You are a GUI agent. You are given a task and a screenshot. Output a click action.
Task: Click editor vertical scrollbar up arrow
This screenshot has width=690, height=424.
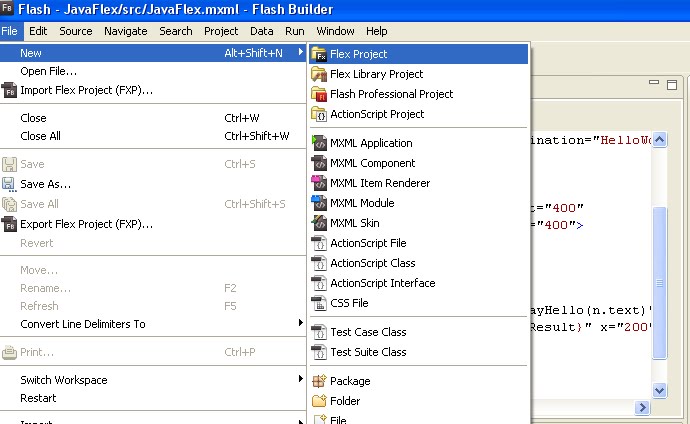[x=659, y=140]
